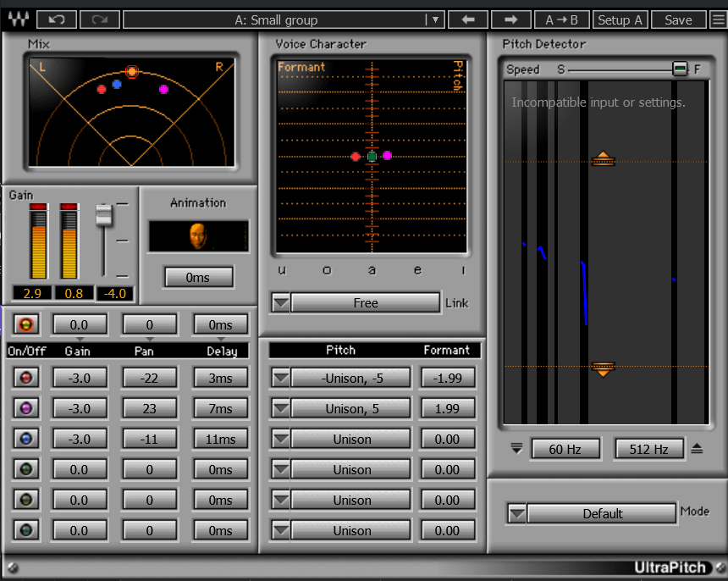The image size is (728, 581).
Task: Redo the last undone change
Action: (100, 20)
